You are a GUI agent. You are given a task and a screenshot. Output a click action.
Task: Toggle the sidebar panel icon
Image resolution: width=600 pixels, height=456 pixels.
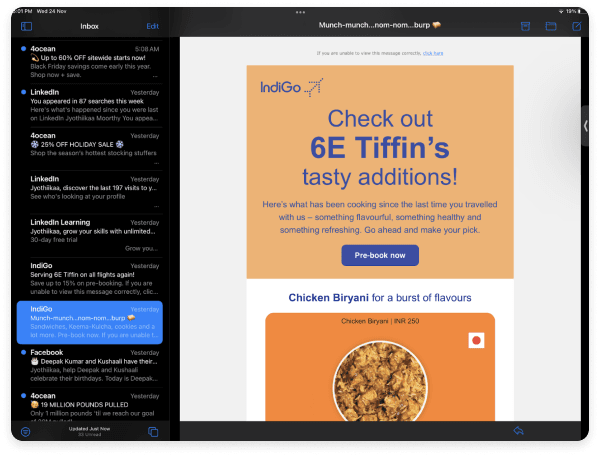click(26, 26)
